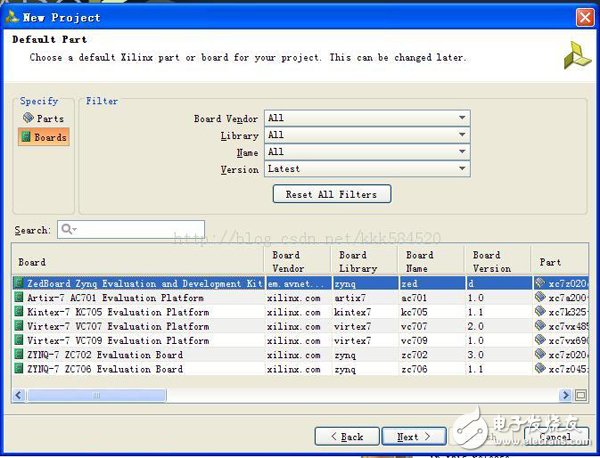
Task: Select the ZedBoard Zynq Evaluation board row
Action: [140, 284]
